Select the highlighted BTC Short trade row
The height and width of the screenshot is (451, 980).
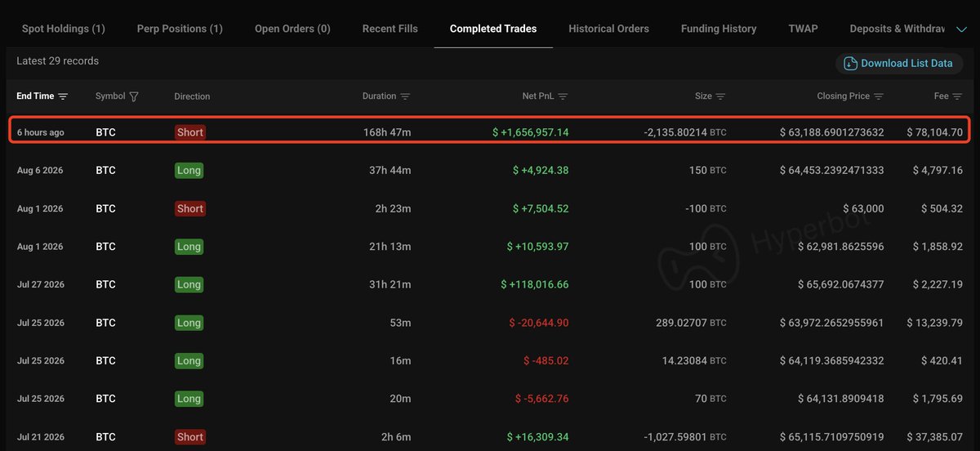[x=489, y=132]
